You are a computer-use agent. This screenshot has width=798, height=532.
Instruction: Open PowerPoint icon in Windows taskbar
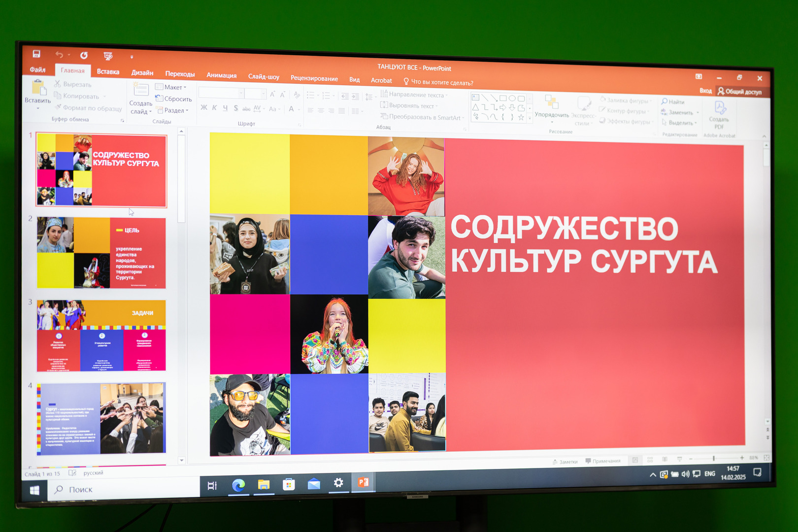[x=364, y=482]
